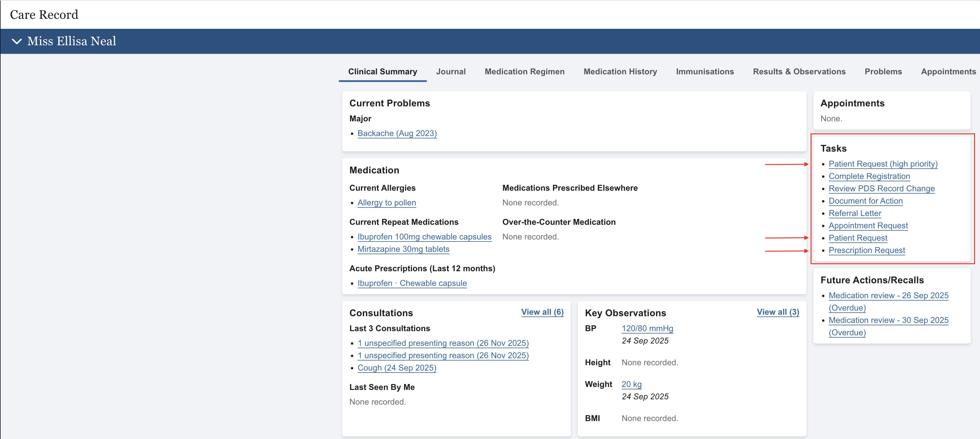Open Ibuprofen 100mg chewable capsules medication
Viewport: 980px width, 439px height.
click(x=424, y=237)
